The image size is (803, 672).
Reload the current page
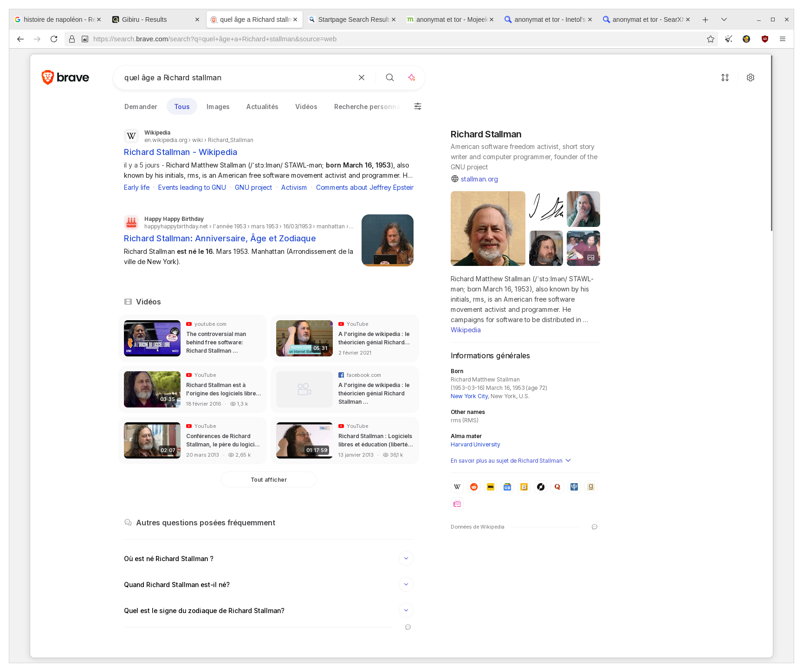54,39
